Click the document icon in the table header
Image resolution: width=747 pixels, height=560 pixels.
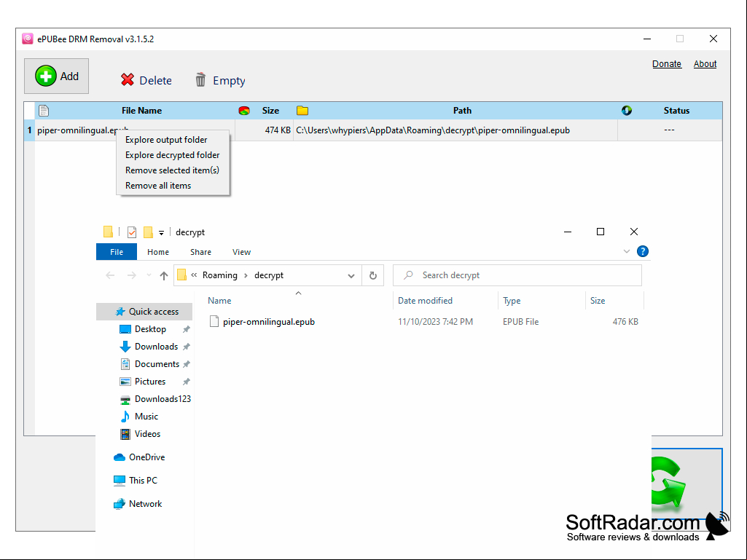point(43,111)
